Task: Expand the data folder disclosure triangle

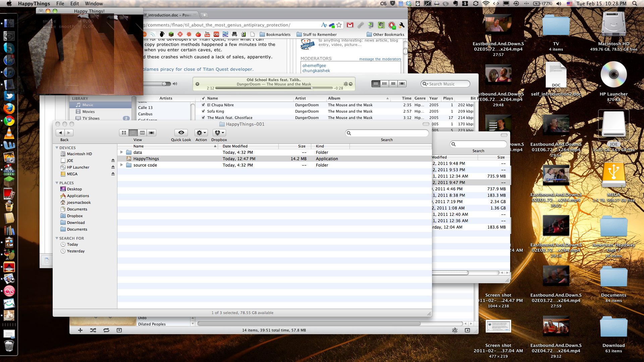Action: point(122,152)
